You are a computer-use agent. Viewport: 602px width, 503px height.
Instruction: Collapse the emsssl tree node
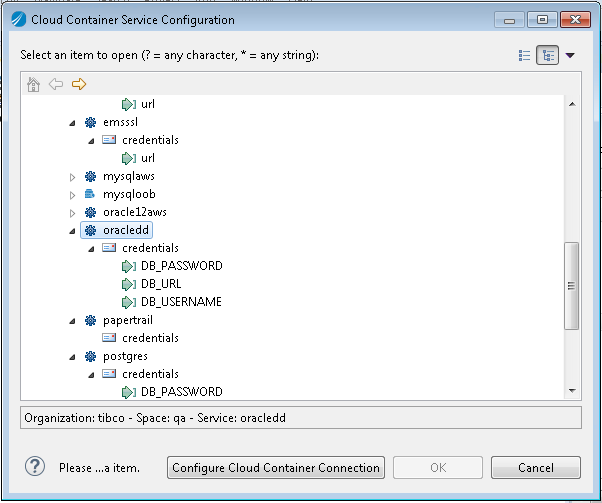tap(72, 123)
